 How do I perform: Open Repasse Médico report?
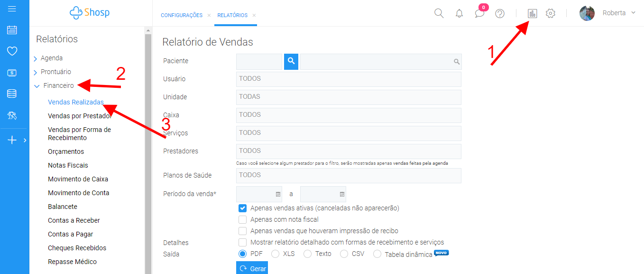point(72,262)
